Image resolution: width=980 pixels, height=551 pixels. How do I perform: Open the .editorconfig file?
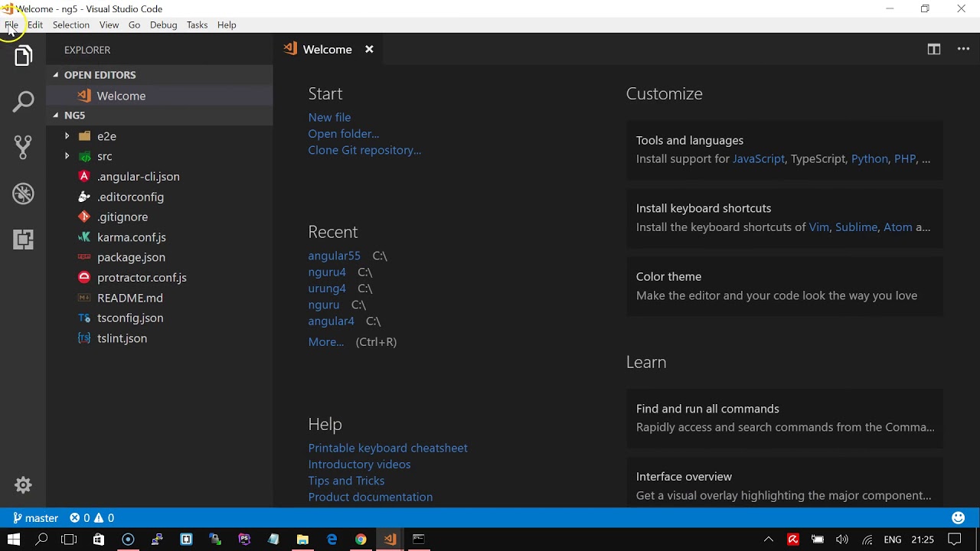159,197
